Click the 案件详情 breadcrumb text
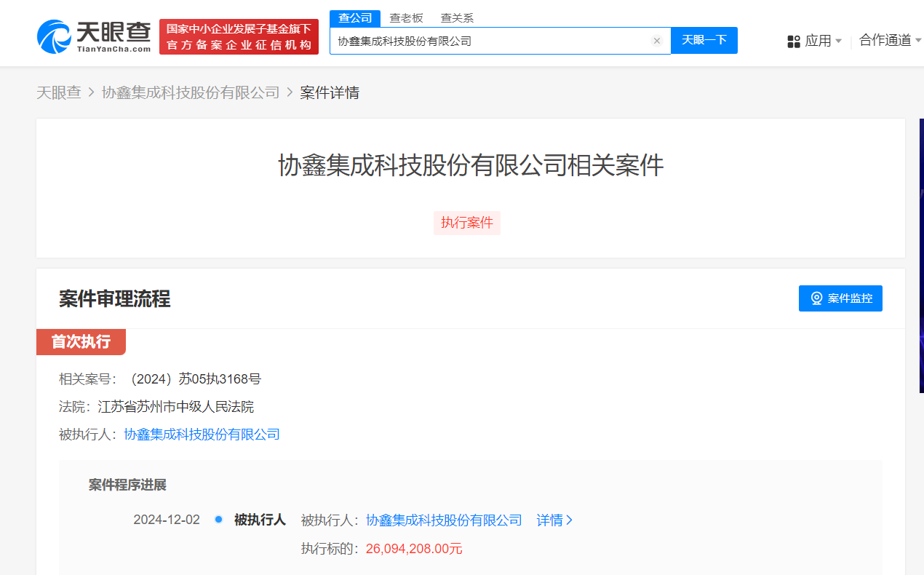The width and height of the screenshot is (924, 575). point(330,92)
